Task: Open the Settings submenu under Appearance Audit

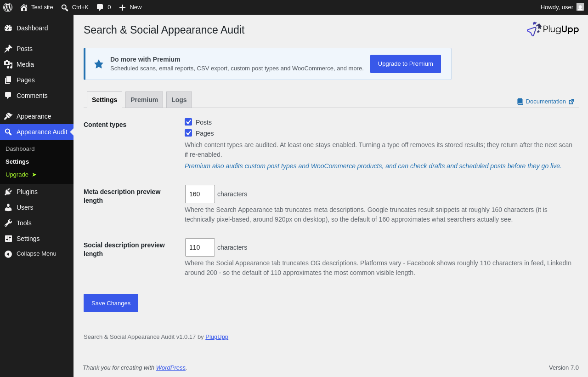Action: (x=17, y=161)
